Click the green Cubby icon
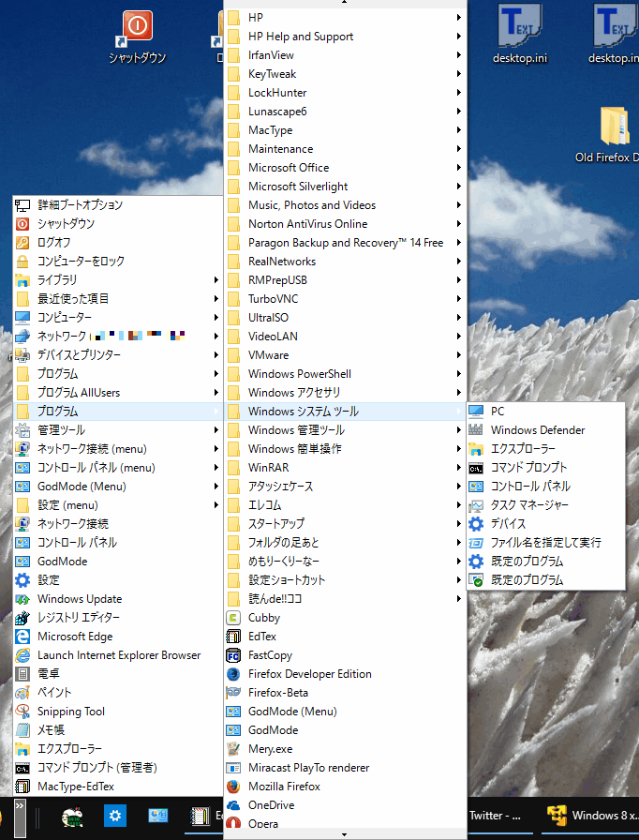The height and width of the screenshot is (840, 639). click(233, 618)
